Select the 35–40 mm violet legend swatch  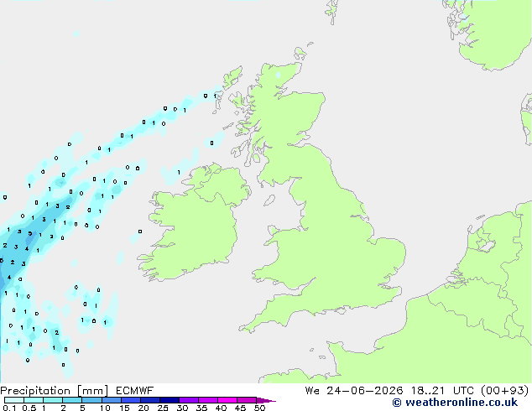[x=208, y=400]
